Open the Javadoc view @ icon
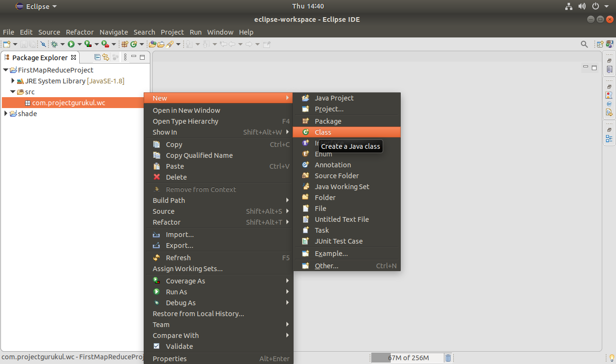Viewport: 616px width, 364px height. 609,103
